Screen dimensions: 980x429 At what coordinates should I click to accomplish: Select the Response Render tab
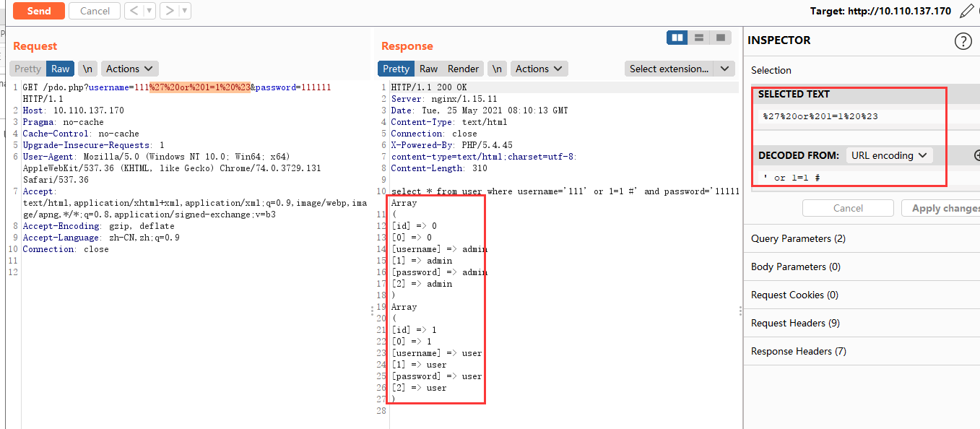click(464, 69)
